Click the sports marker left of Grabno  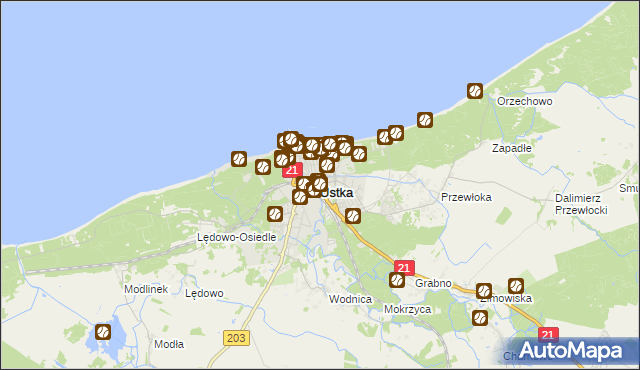coord(397,280)
